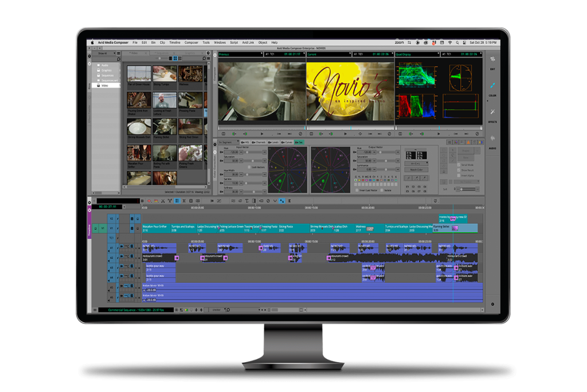Select the Slicing Pasta clip in V1 track

(293, 228)
